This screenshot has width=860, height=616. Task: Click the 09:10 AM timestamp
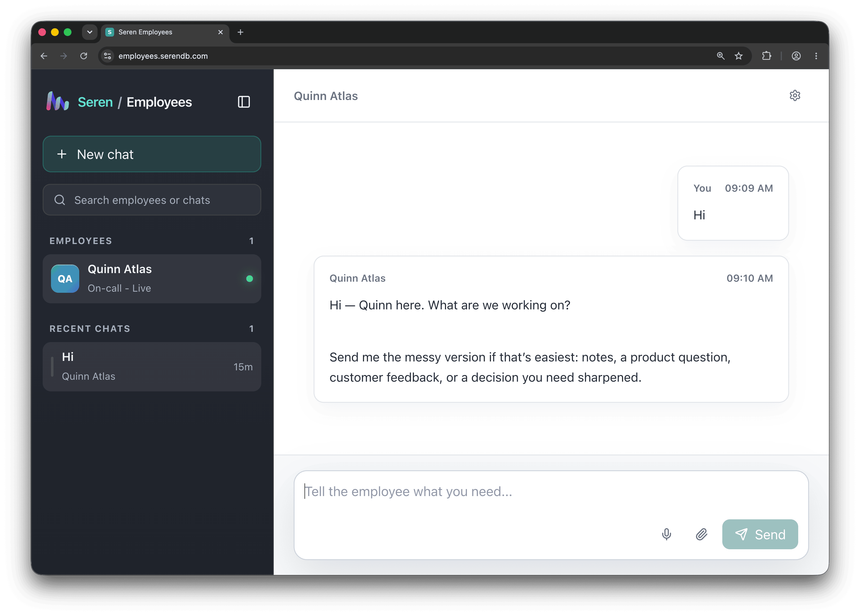pyautogui.click(x=750, y=278)
